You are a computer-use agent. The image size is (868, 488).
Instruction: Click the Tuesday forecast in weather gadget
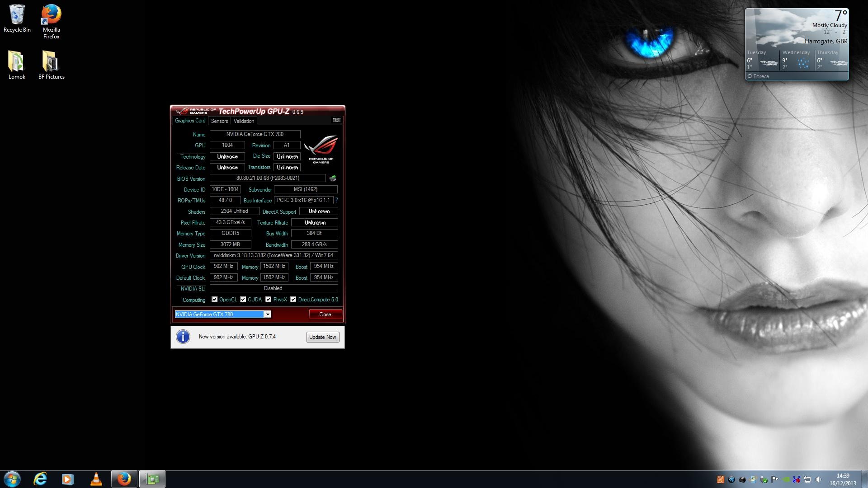pyautogui.click(x=763, y=60)
